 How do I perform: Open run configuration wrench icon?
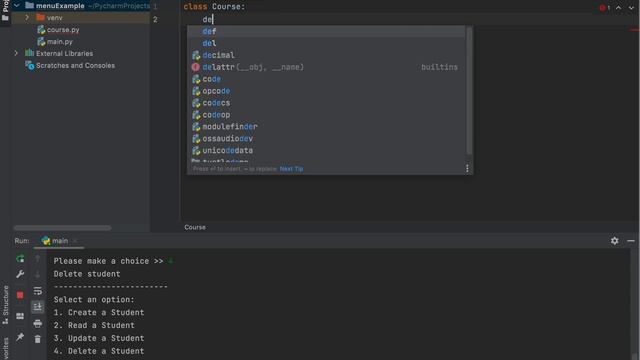coord(20,274)
